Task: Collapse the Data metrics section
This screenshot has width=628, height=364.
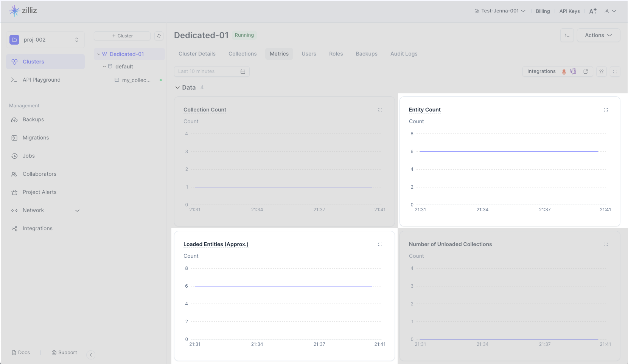Action: tap(177, 87)
